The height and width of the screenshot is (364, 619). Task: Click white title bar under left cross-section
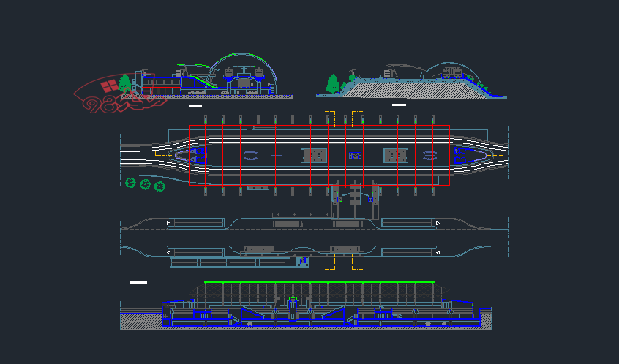195,107
